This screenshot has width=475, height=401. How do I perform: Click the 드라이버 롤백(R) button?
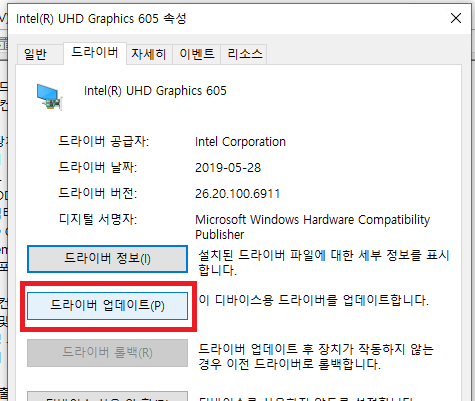pyautogui.click(x=107, y=353)
